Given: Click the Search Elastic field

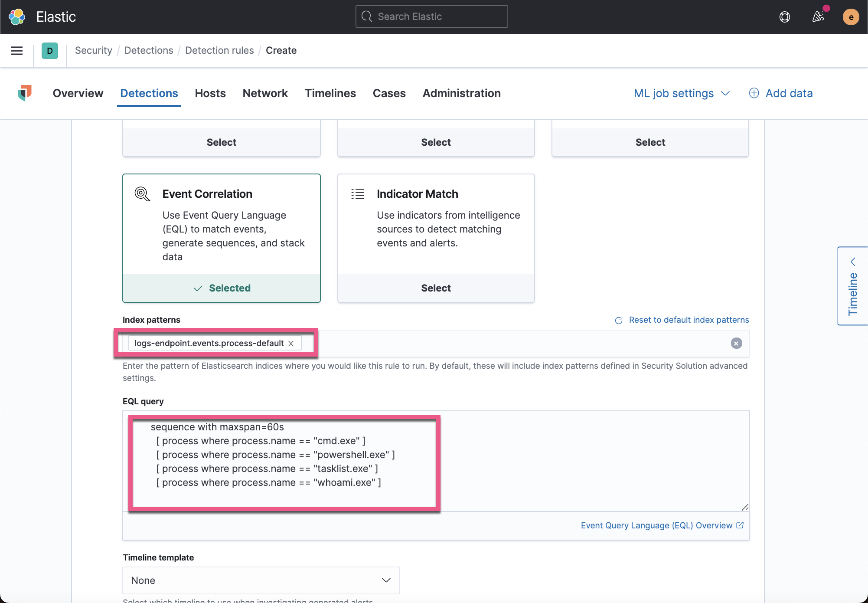Looking at the screenshot, I should (431, 16).
